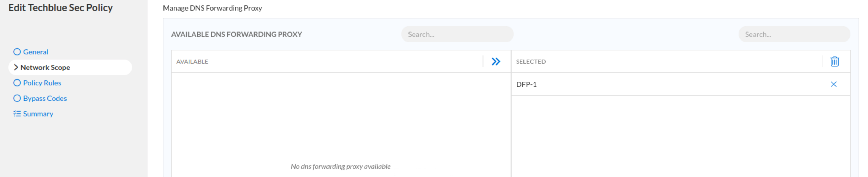Delete all selected proxies with trash icon
868x177 pixels.
tap(834, 61)
